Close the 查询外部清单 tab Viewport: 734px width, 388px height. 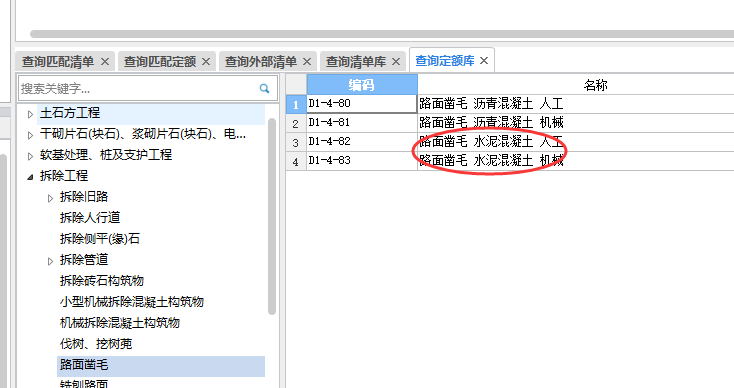coord(307,62)
